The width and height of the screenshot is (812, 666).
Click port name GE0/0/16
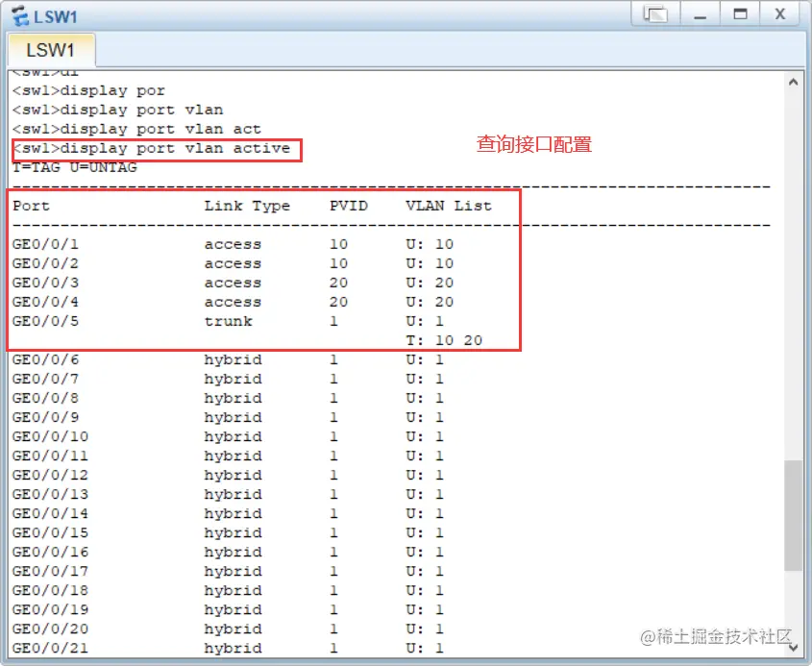coord(50,552)
